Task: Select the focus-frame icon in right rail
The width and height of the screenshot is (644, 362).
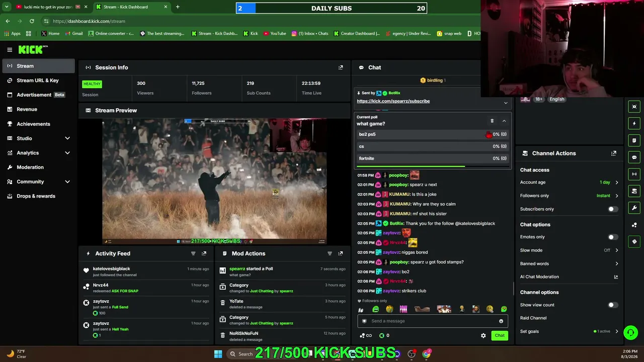Action: 634,107
